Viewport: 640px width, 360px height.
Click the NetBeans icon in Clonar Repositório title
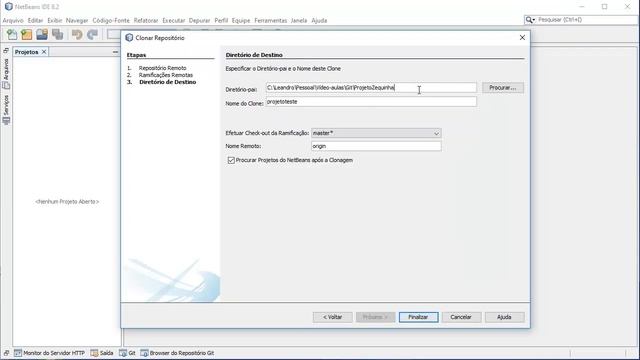[x=129, y=38]
